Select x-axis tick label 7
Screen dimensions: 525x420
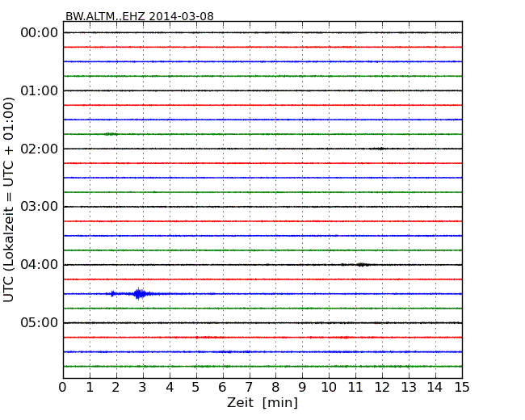[x=249, y=387]
